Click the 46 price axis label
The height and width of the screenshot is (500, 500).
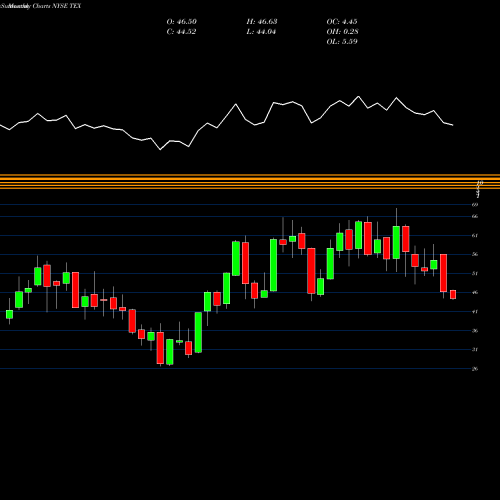[x=475, y=293]
